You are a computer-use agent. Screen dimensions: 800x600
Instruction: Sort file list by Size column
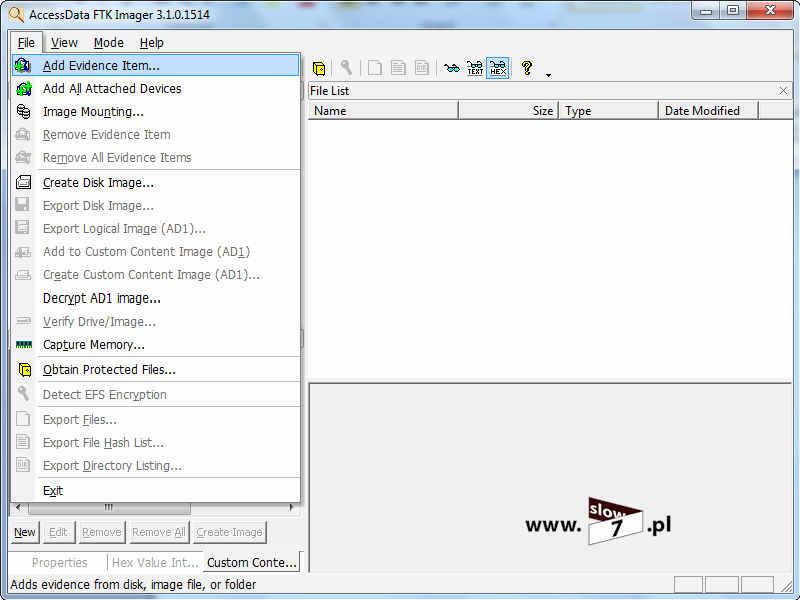(509, 111)
